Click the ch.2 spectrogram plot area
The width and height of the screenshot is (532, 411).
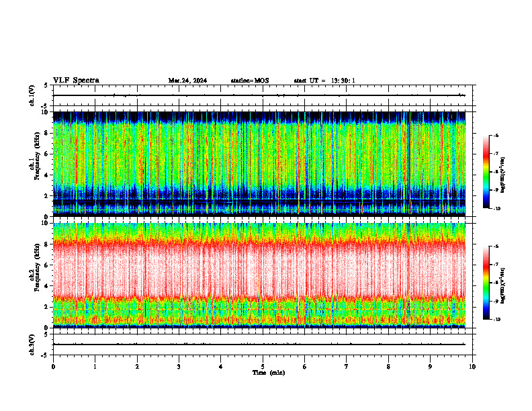point(259,275)
